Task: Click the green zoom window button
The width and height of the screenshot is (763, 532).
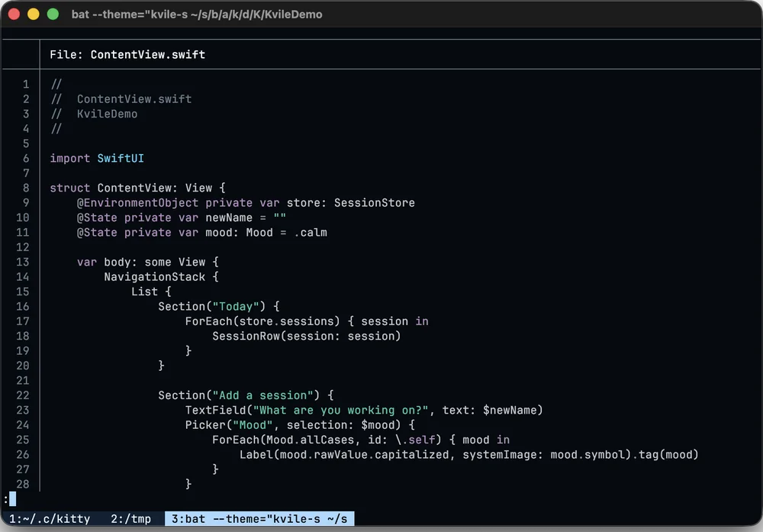Action: click(53, 14)
